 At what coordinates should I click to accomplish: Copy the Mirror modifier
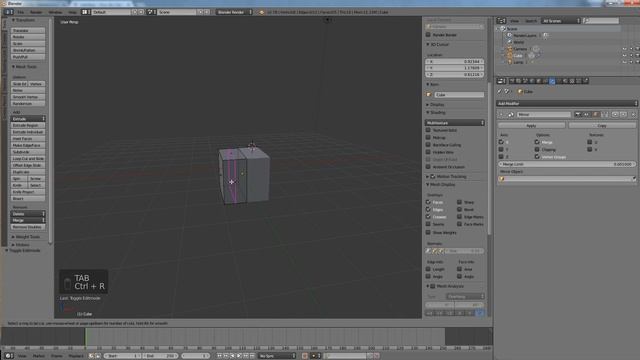click(602, 125)
